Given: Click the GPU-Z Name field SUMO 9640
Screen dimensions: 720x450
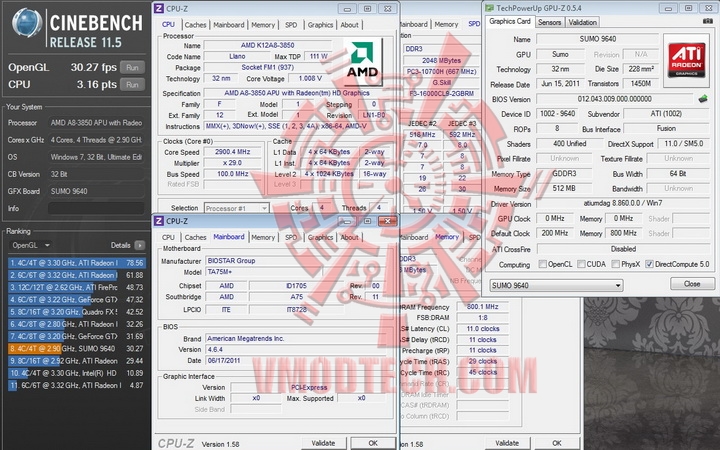Looking at the screenshot, I should point(597,39).
